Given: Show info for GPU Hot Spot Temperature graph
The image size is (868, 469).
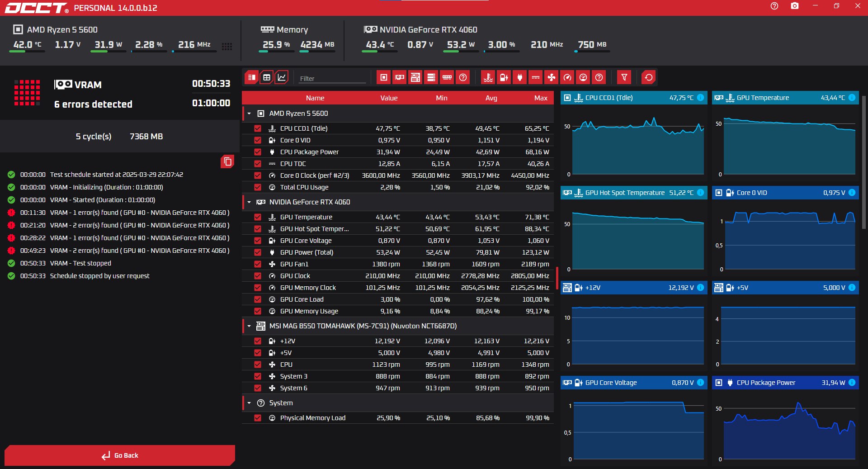Looking at the screenshot, I should (x=700, y=193).
